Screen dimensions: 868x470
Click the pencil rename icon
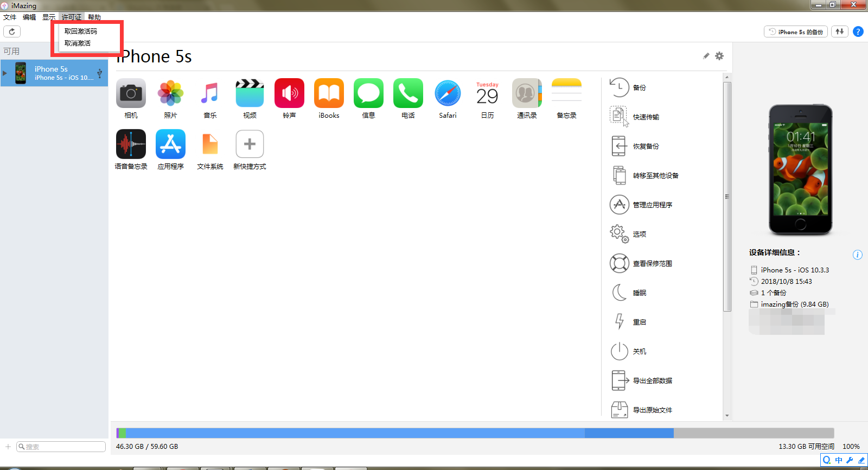coord(706,56)
